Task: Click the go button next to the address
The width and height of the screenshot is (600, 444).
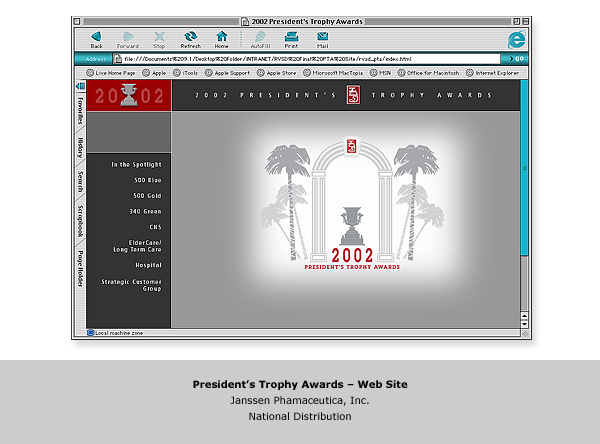Action: tap(515, 59)
